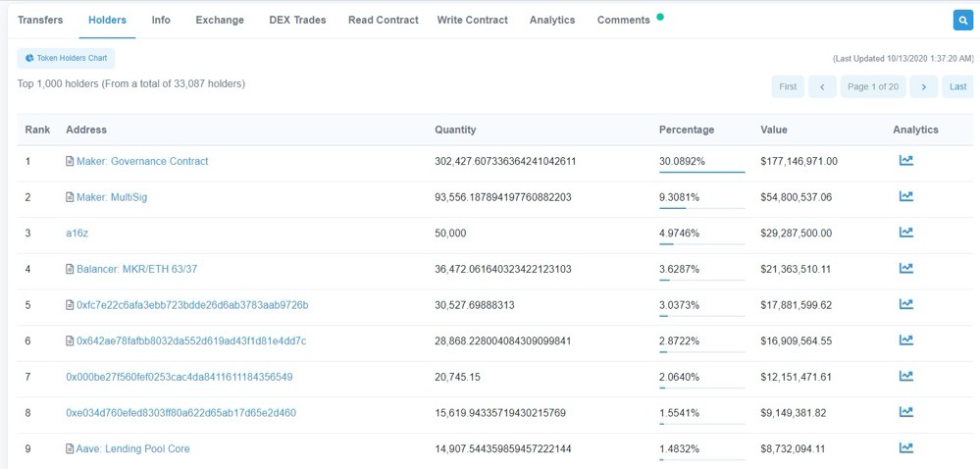Click analytics icon in rank 7 row
Image resolution: width=980 pixels, height=469 pixels.
pyautogui.click(x=905, y=377)
